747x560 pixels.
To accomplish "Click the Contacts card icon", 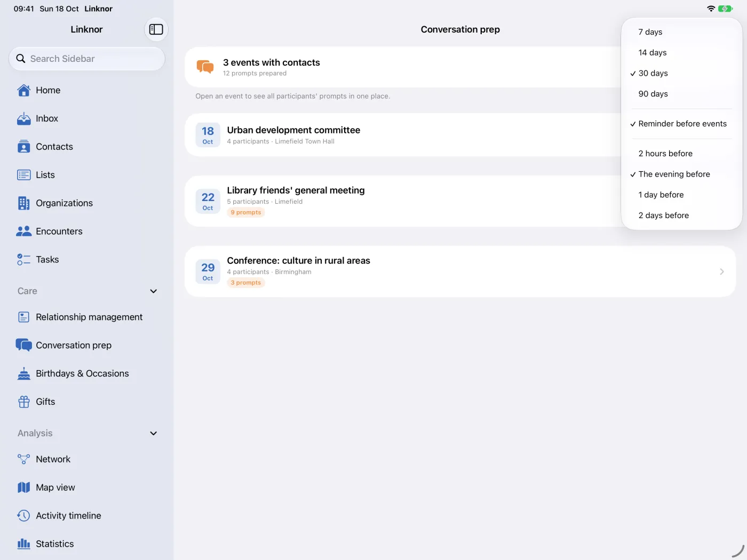I will pos(24,147).
